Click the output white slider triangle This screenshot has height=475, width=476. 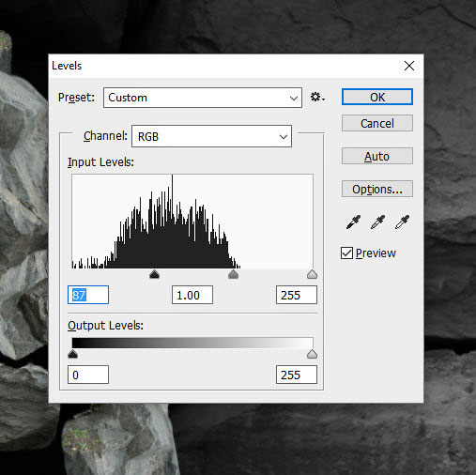coord(312,354)
